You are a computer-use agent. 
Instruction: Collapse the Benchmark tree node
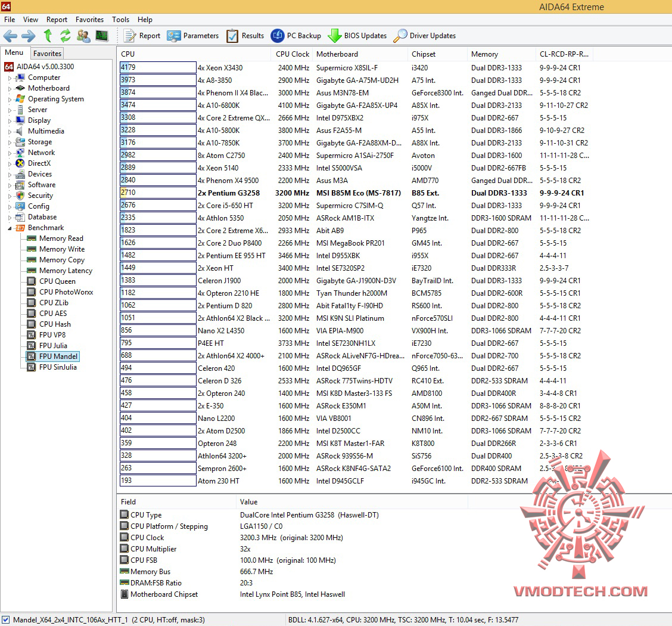point(10,228)
